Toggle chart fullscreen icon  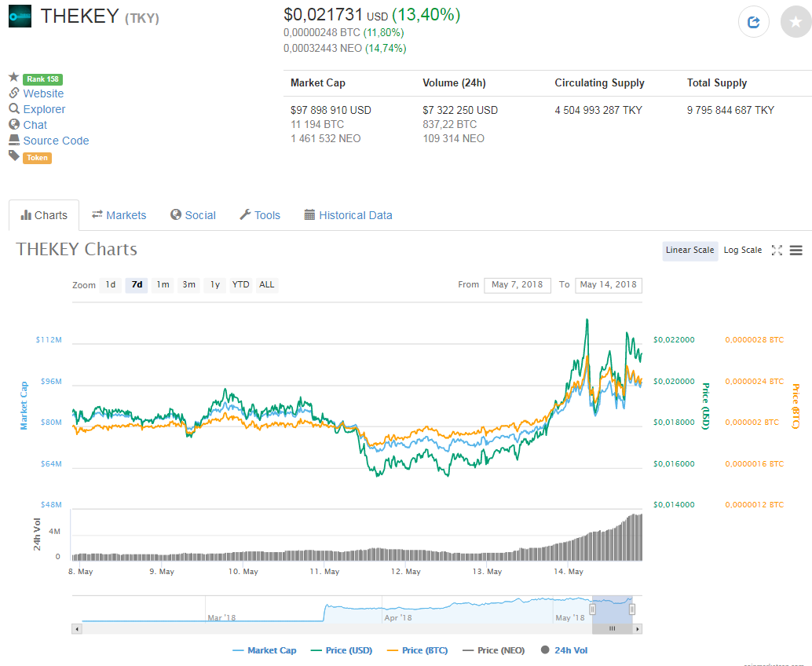pyautogui.click(x=777, y=250)
